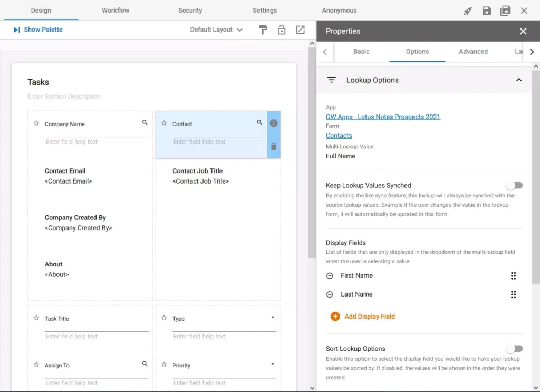This screenshot has width=540, height=392.
Task: Delete the Contact field with trash icon
Action: point(274,147)
